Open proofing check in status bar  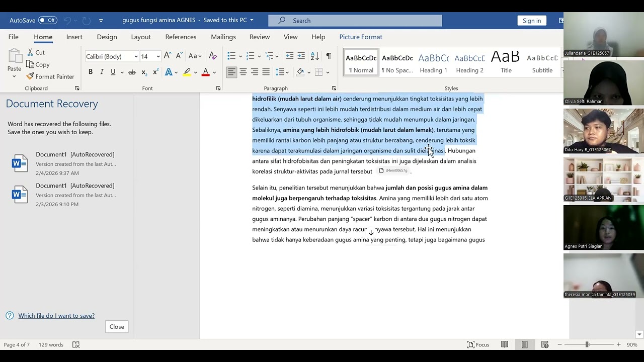(76, 344)
